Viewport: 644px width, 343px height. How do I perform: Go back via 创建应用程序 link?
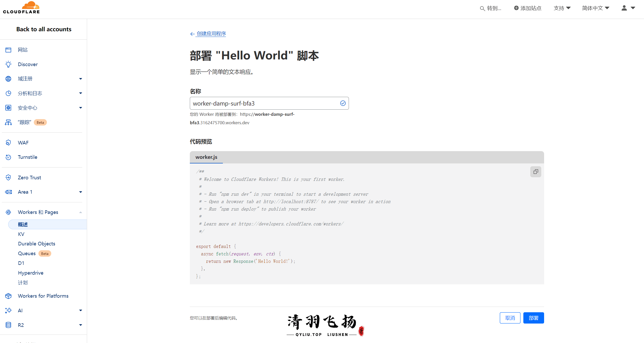tap(211, 34)
